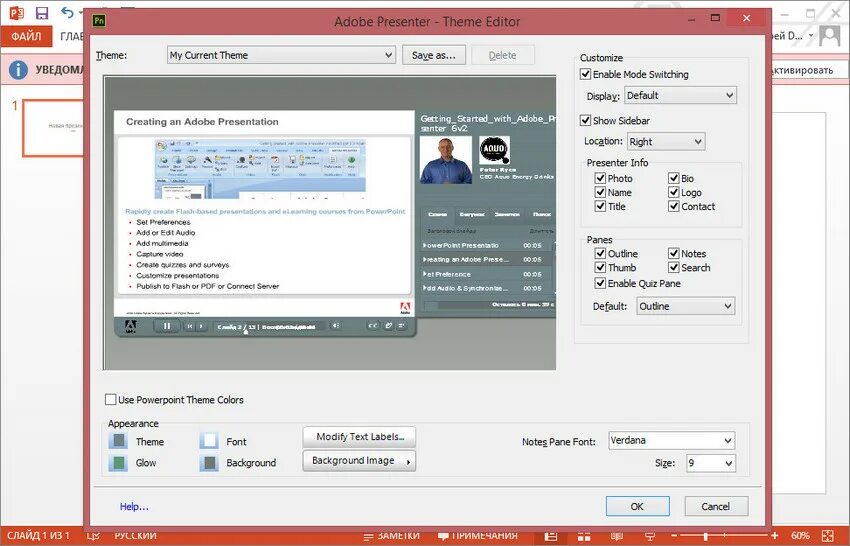Click Save as... button
The image size is (850, 546).
pyautogui.click(x=434, y=55)
